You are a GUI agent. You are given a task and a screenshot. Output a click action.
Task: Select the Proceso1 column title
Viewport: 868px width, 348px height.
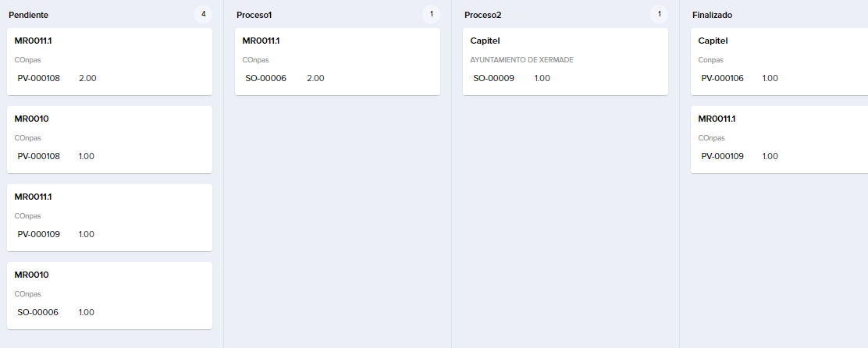click(x=254, y=15)
